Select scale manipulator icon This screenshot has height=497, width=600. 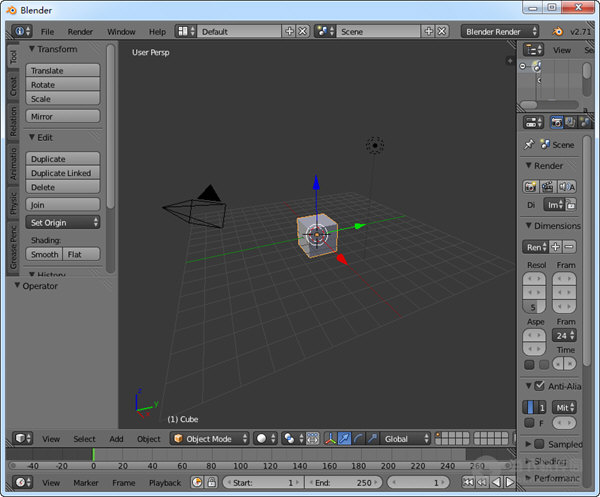372,438
